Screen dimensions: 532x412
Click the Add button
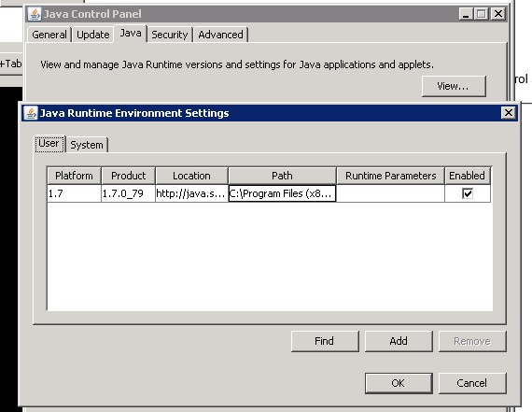[399, 341]
